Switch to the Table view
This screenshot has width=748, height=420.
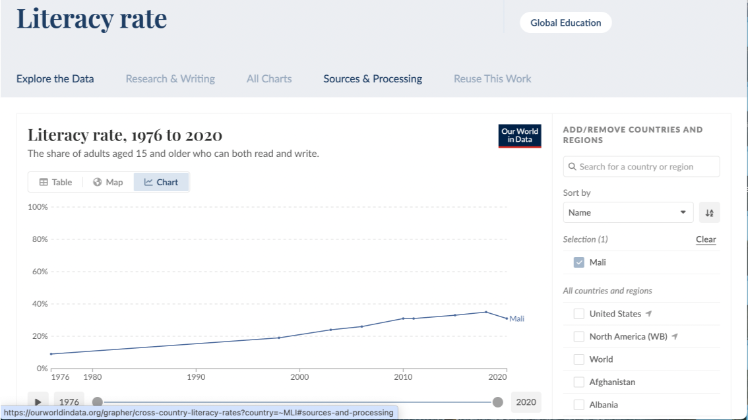point(56,182)
